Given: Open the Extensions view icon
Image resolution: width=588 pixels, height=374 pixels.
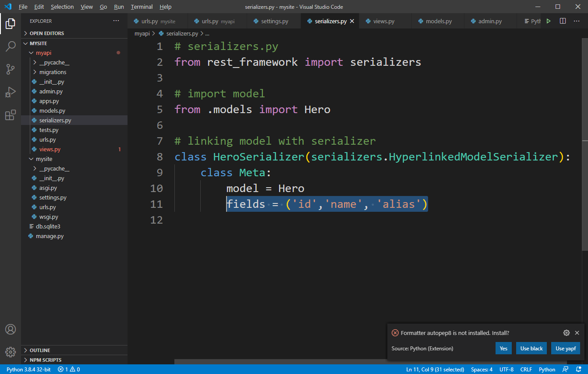Looking at the screenshot, I should click(x=11, y=115).
